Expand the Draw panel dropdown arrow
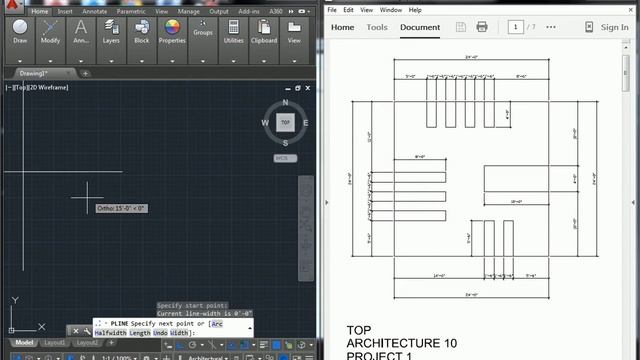 point(20,61)
